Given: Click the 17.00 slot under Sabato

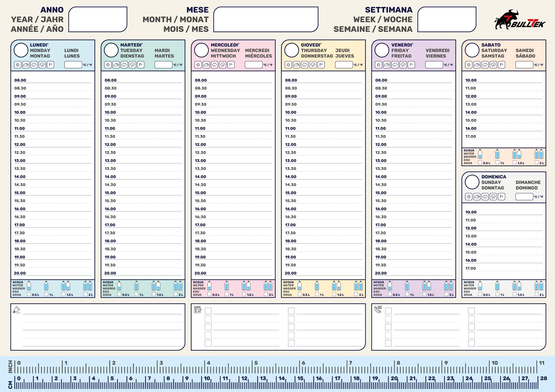Looking at the screenshot, I should [504, 136].
